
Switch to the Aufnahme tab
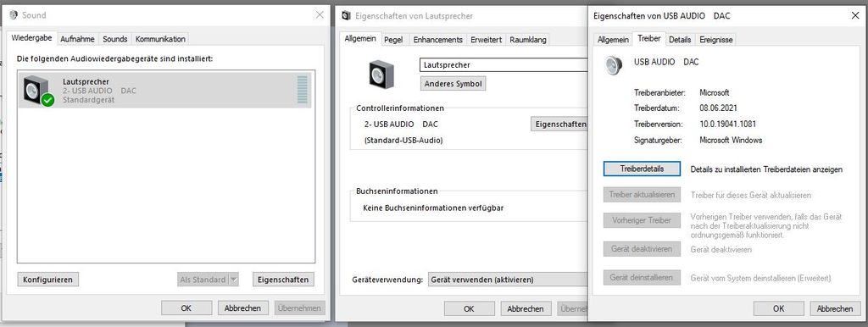pos(77,39)
